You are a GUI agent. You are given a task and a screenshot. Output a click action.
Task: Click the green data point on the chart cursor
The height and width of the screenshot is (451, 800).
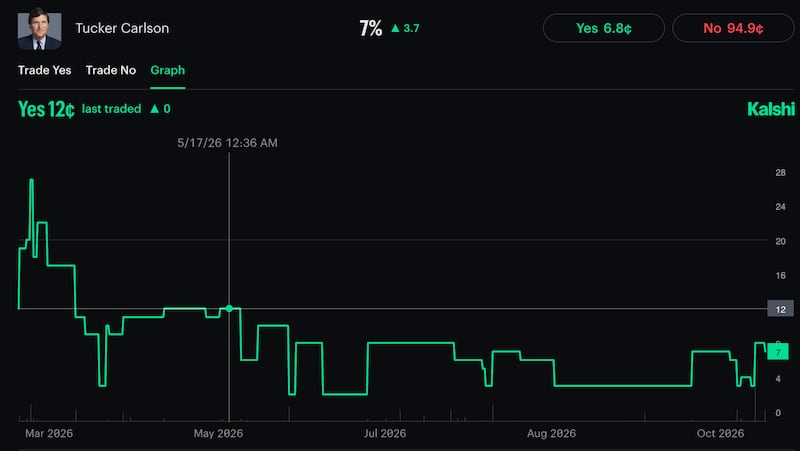coord(229,309)
